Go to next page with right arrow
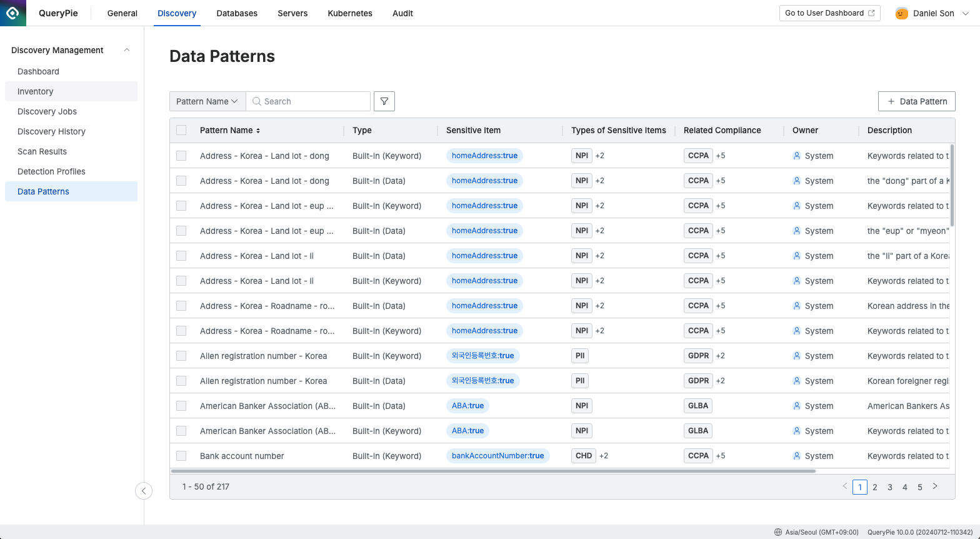The width and height of the screenshot is (980, 539). 935,486
